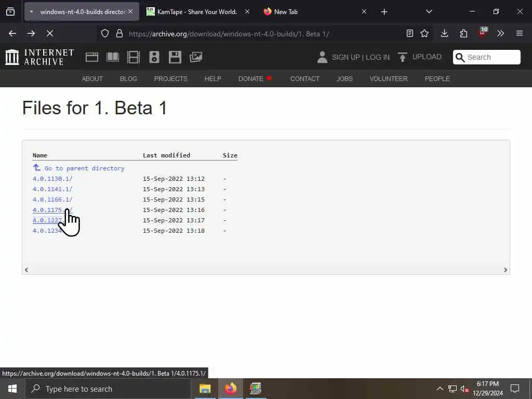Focus the Internet Archive Search field
The width and height of the screenshot is (532, 399).
click(486, 57)
